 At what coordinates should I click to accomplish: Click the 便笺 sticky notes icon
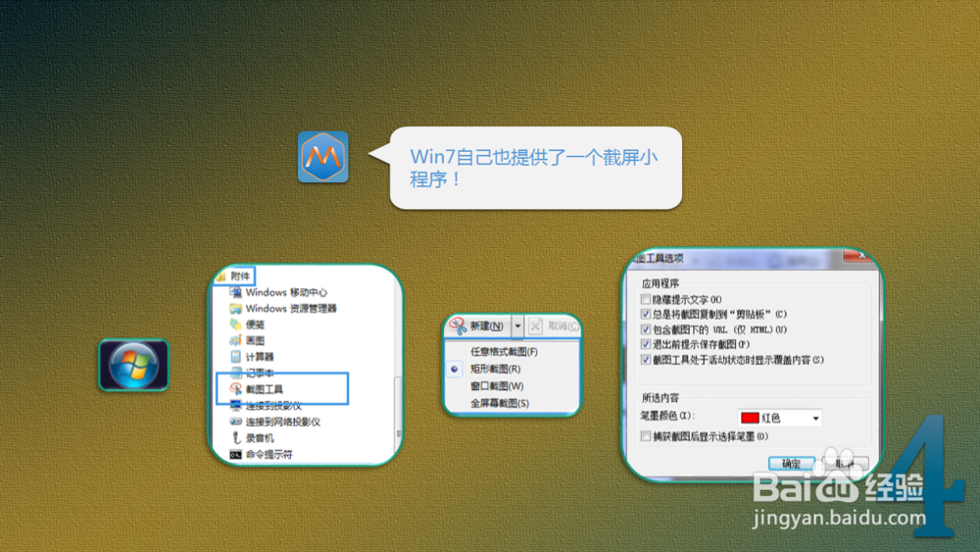(x=235, y=325)
